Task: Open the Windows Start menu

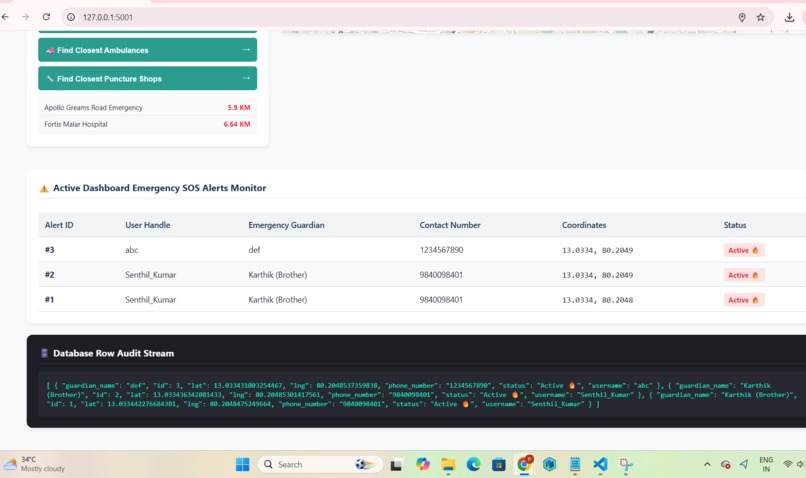Action: [x=243, y=465]
